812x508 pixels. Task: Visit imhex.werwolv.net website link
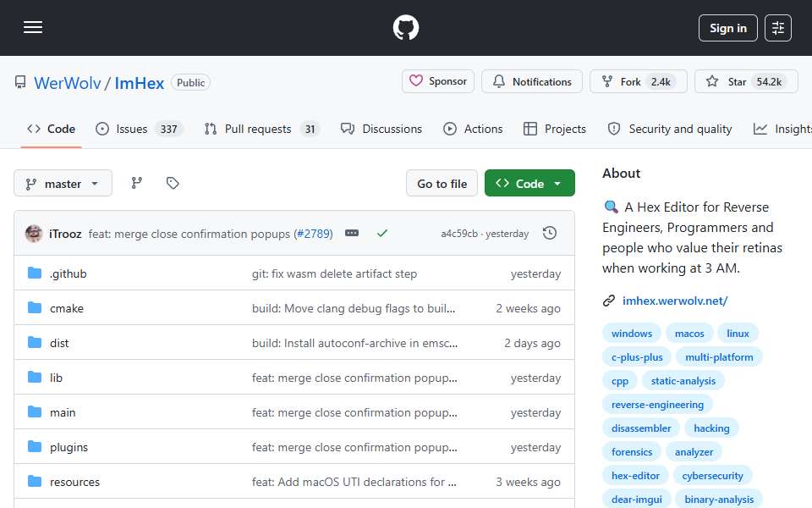tap(675, 301)
